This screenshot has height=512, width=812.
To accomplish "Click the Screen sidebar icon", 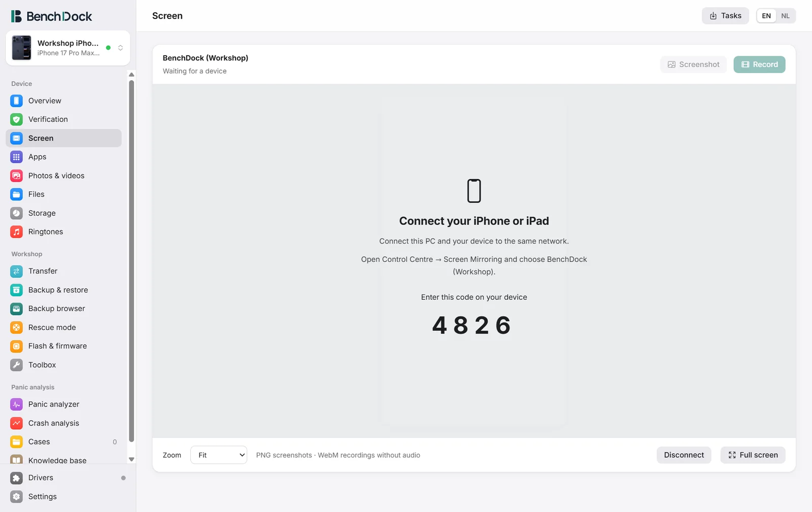I will coord(17,139).
